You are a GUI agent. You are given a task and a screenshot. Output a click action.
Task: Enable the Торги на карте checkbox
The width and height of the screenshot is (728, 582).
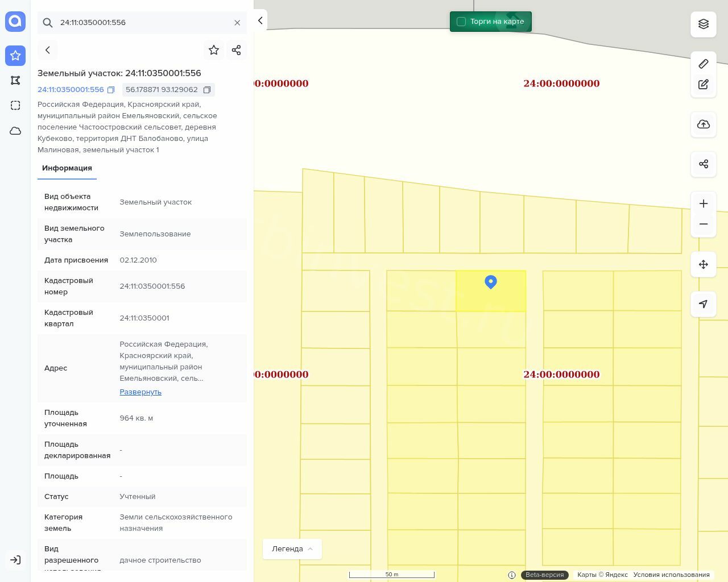tap(461, 22)
